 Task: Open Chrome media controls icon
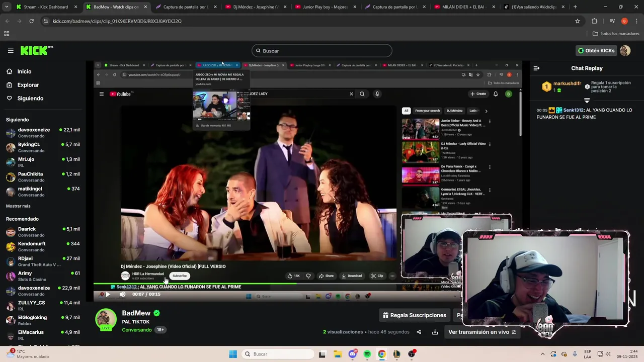(x=612, y=21)
